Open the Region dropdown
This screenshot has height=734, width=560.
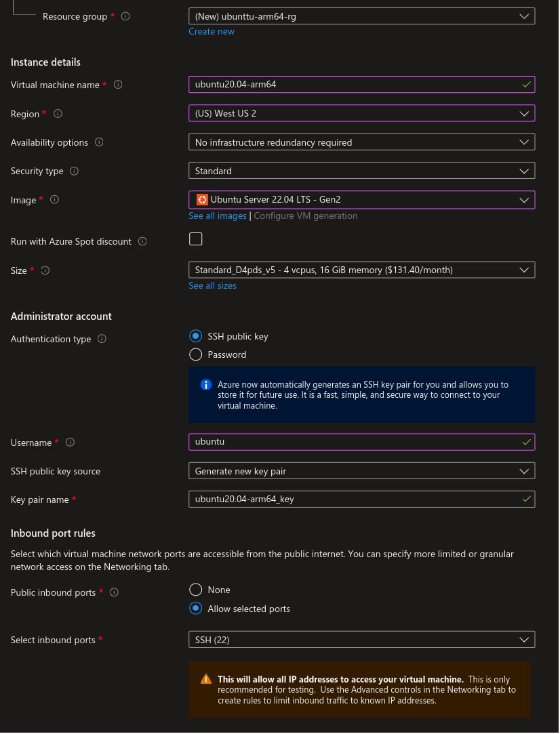pos(361,113)
